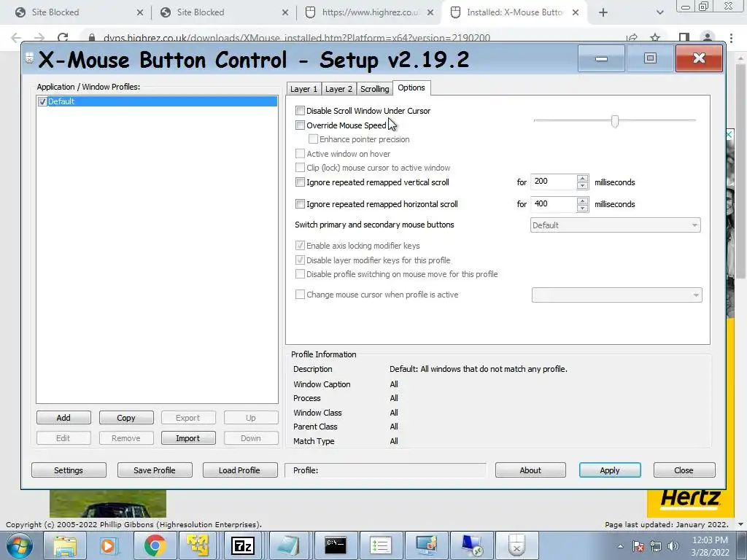This screenshot has height=560, width=747.
Task: Launch the media player taskbar icon
Action: point(108,545)
